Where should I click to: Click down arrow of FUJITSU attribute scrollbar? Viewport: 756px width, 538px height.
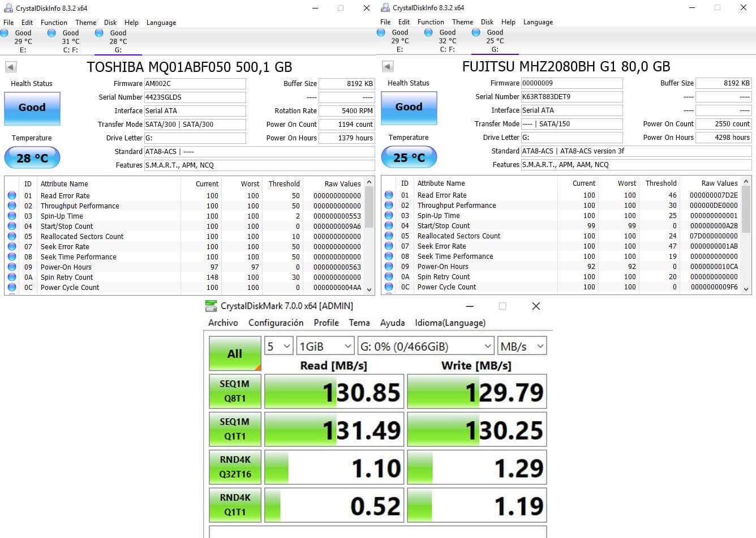pos(747,289)
